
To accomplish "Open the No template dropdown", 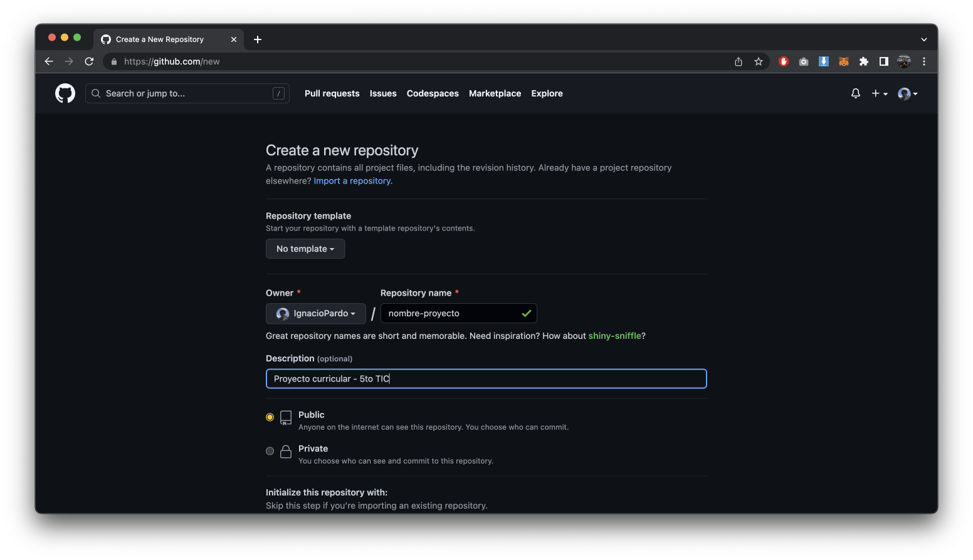I will (x=305, y=249).
